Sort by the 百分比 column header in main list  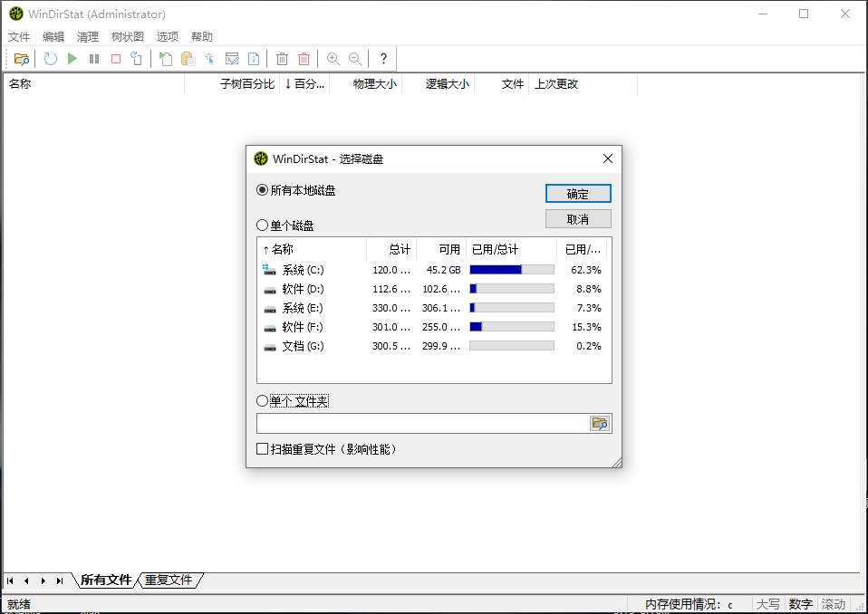coord(304,84)
